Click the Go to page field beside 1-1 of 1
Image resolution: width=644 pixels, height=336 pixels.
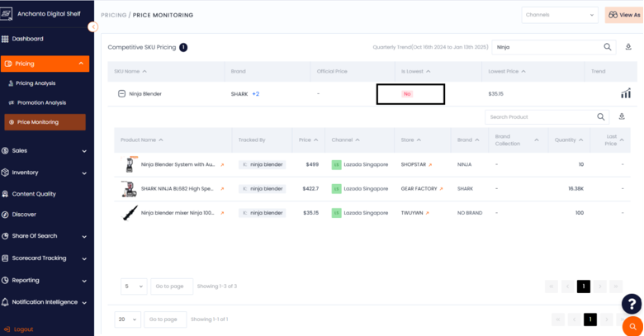165,319
